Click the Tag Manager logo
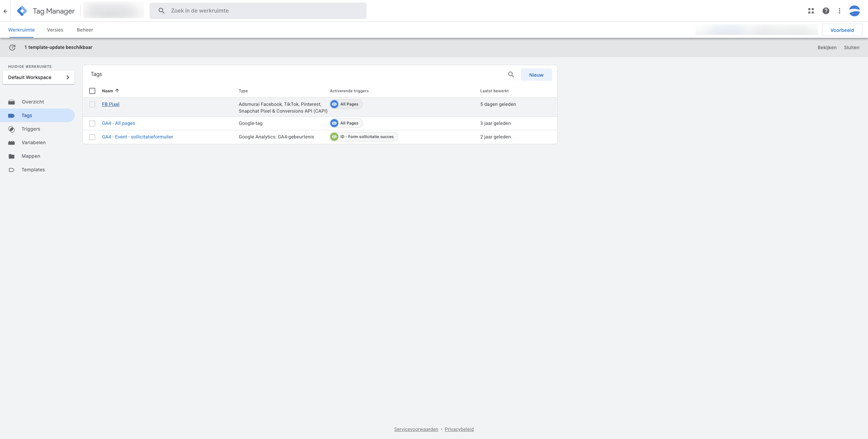868x439 pixels. [x=22, y=11]
